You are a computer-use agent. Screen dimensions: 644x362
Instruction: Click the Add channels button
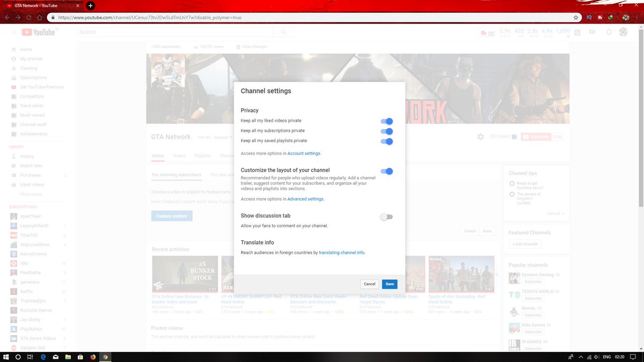pos(524,244)
